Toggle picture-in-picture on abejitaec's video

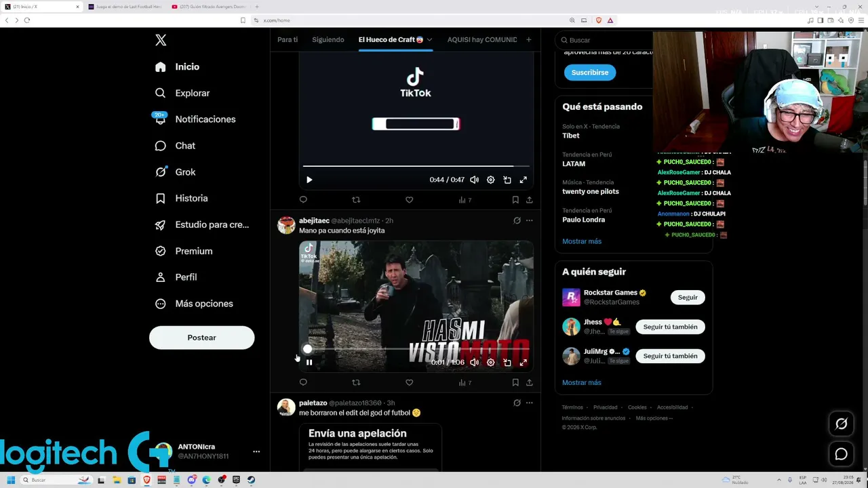[x=507, y=363]
